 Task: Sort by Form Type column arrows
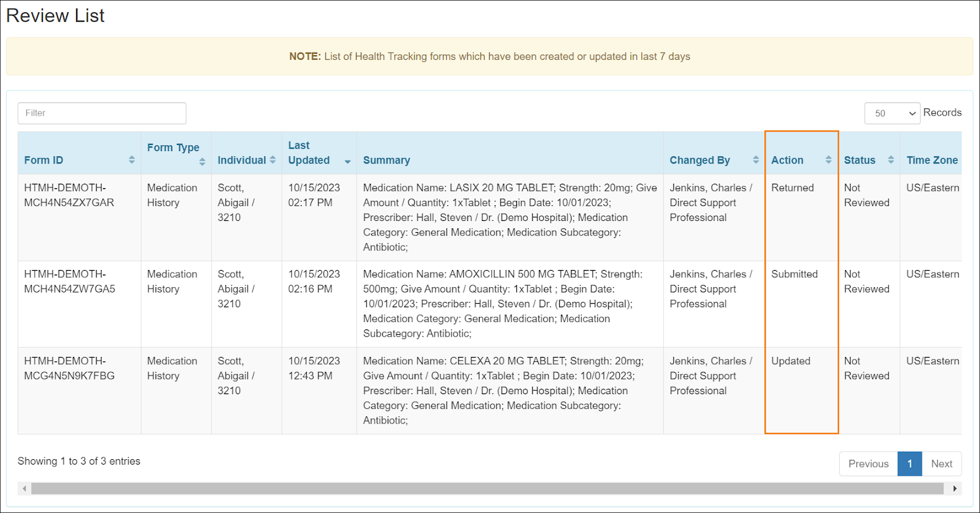(202, 162)
